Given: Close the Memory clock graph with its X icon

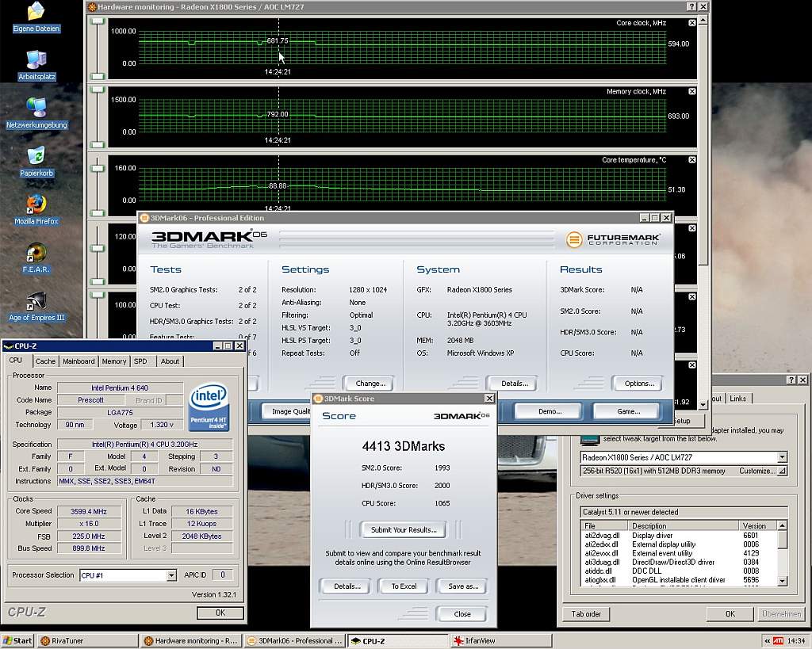Looking at the screenshot, I should [691, 91].
